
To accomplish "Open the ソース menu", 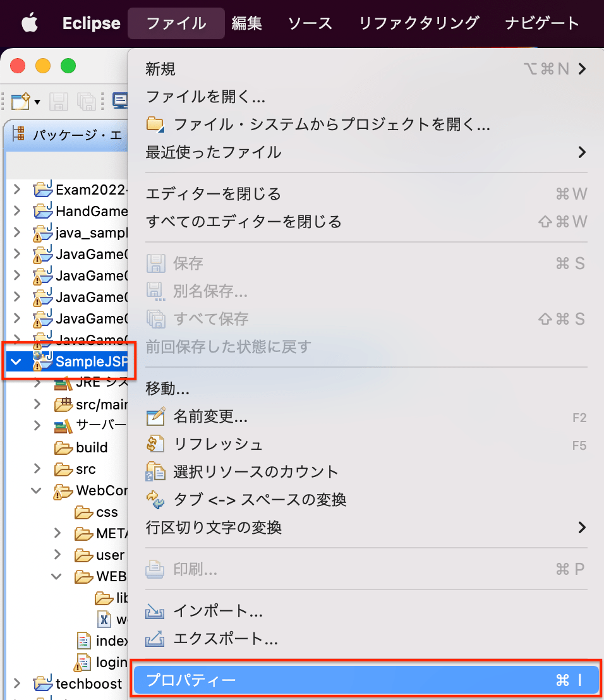I will (x=310, y=23).
